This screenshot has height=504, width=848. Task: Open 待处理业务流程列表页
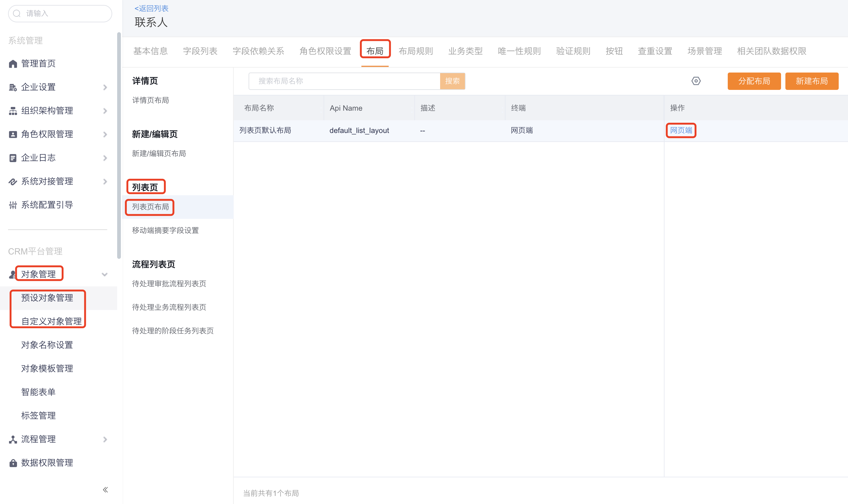pos(169,307)
